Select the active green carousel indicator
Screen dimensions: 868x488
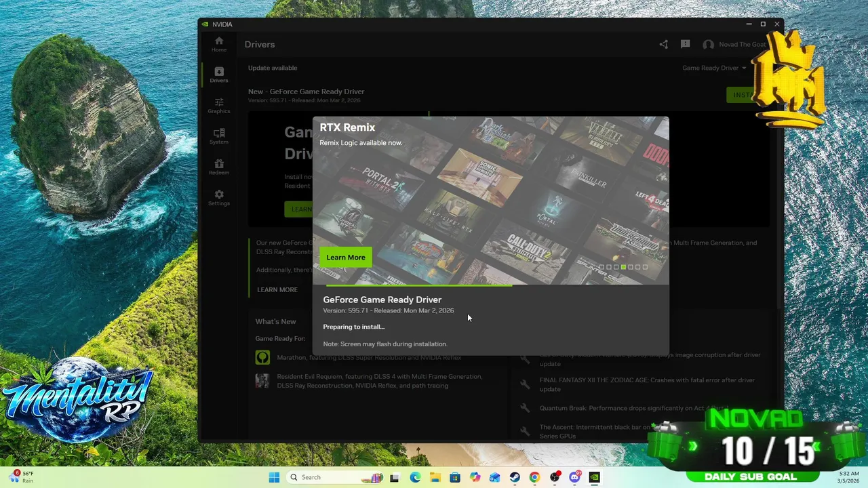[x=623, y=267]
